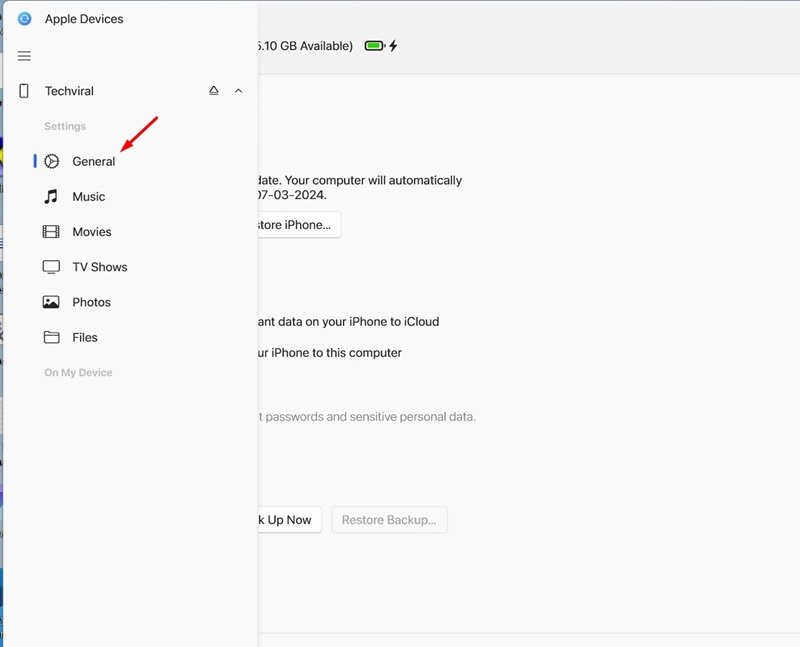
Task: Click the Techviral iPhone device icon
Action: pyautogui.click(x=24, y=91)
